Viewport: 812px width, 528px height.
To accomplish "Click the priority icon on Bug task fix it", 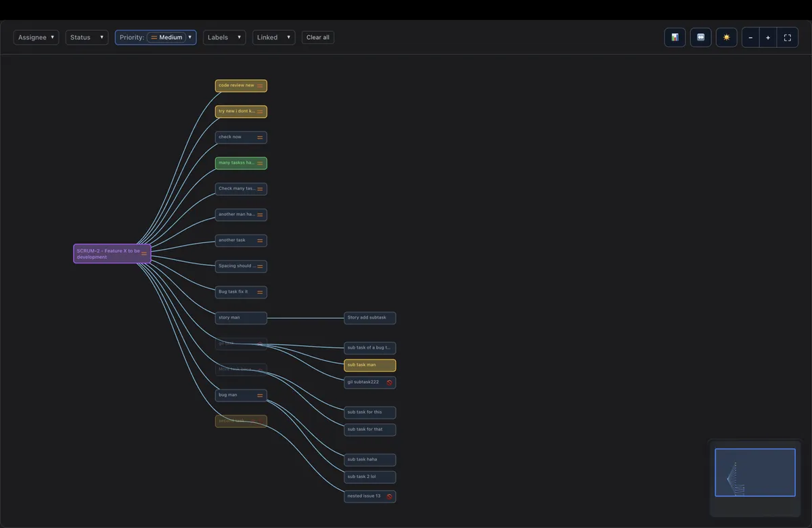I will [260, 292].
